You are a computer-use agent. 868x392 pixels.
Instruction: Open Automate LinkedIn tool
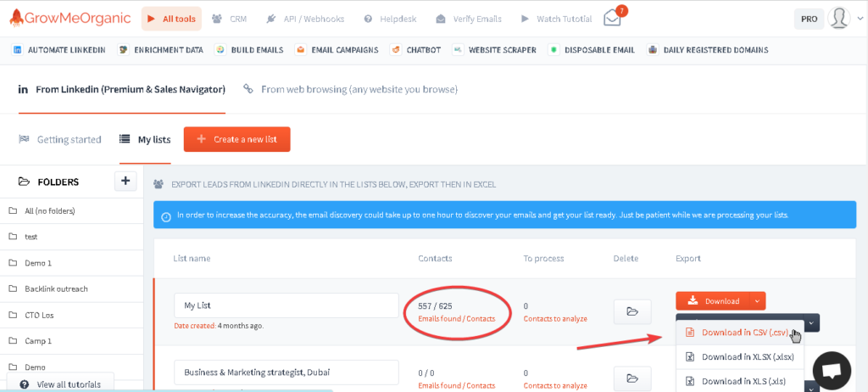[x=58, y=50]
